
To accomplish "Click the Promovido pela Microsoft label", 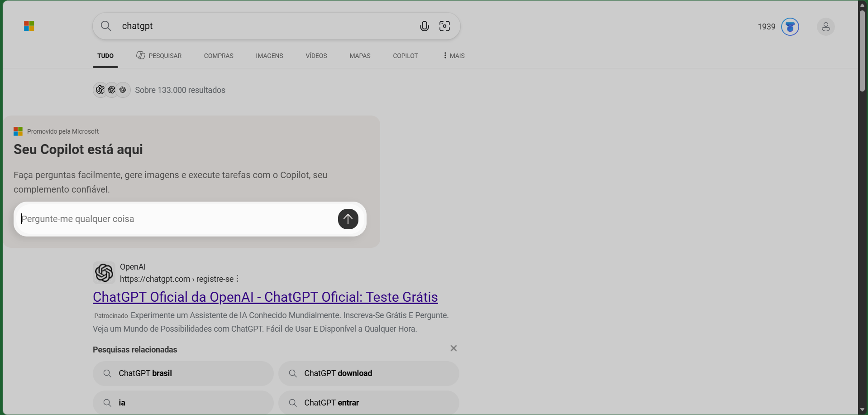I will coord(63,131).
